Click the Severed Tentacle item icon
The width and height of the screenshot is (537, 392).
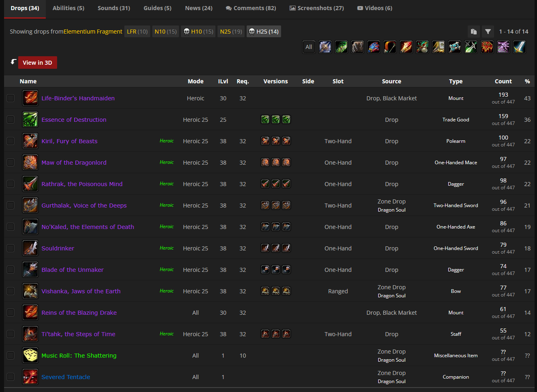[30, 377]
